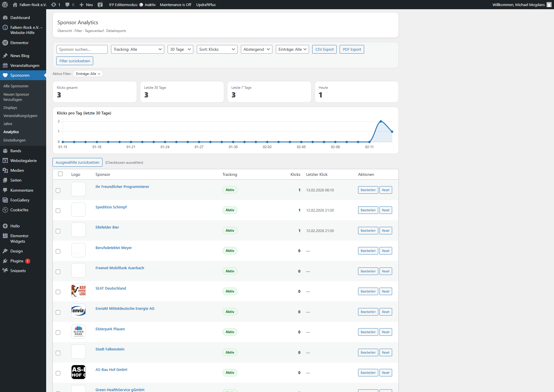The height and width of the screenshot is (392, 554).
Task: Open comments bubble icon in admin bar
Action: click(x=68, y=5)
